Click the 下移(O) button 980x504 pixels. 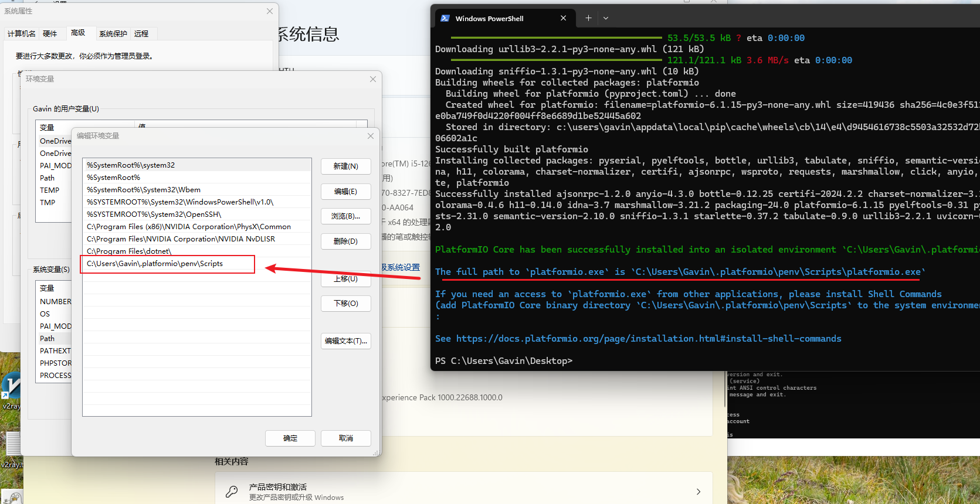click(346, 304)
